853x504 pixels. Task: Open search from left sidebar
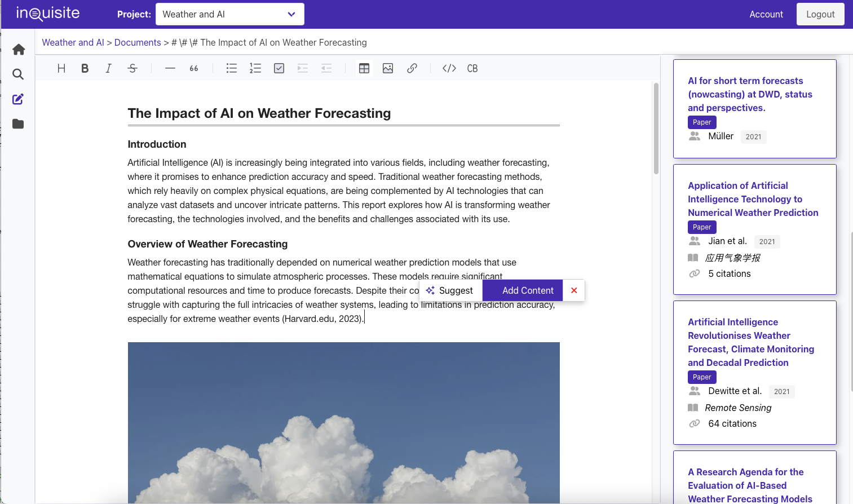pos(18,74)
